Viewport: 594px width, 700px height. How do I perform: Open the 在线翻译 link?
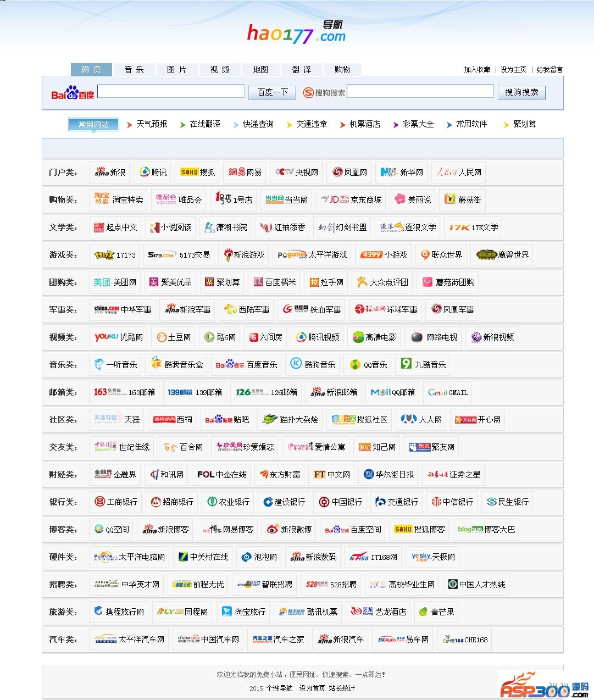pos(205,124)
